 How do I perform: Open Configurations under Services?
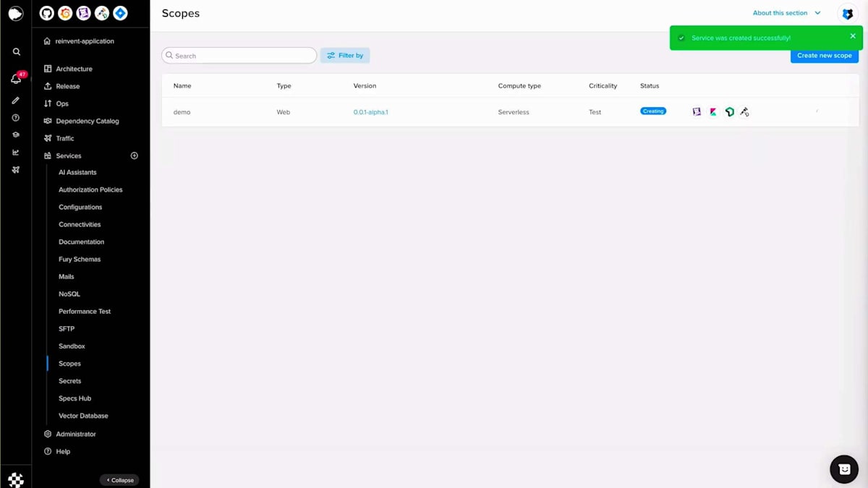click(80, 207)
